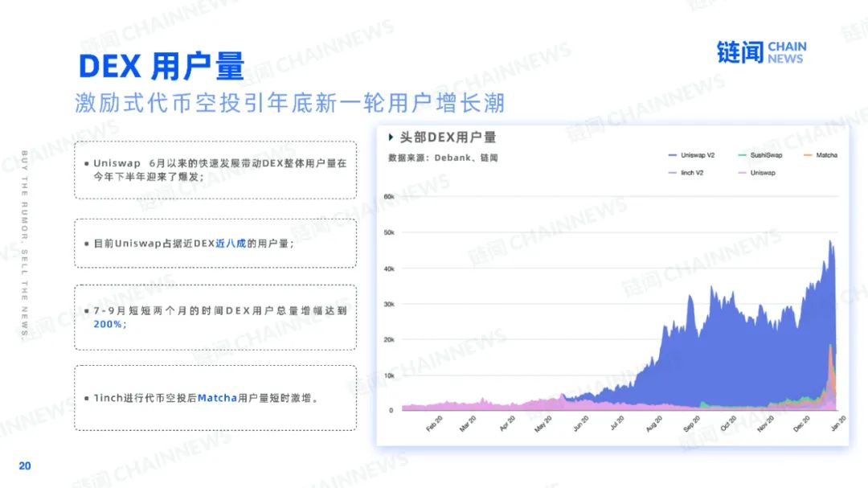Screen dimensions: 868x488
Task: Toggle the Uniswap legend entry
Action: (757, 173)
